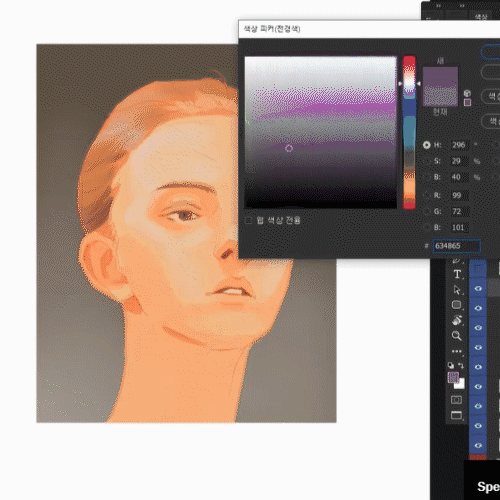Toggle Quick Mask mode icon
The height and width of the screenshot is (500, 500).
coord(456,400)
